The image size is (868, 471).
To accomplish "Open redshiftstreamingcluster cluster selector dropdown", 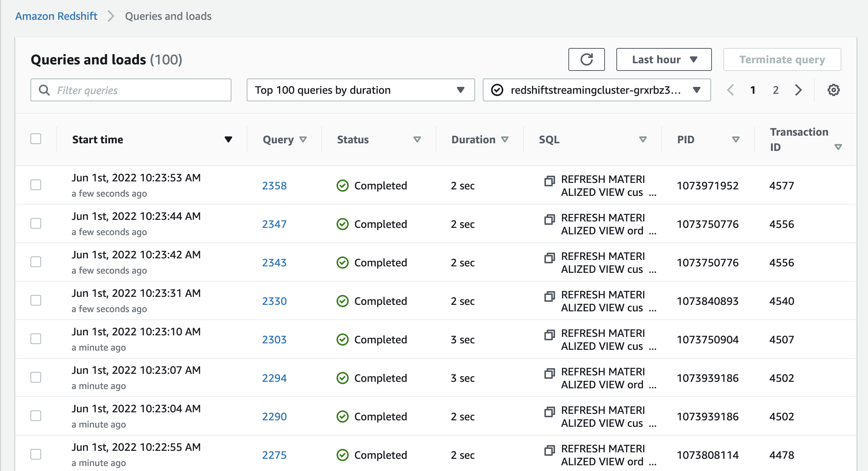I will point(596,90).
